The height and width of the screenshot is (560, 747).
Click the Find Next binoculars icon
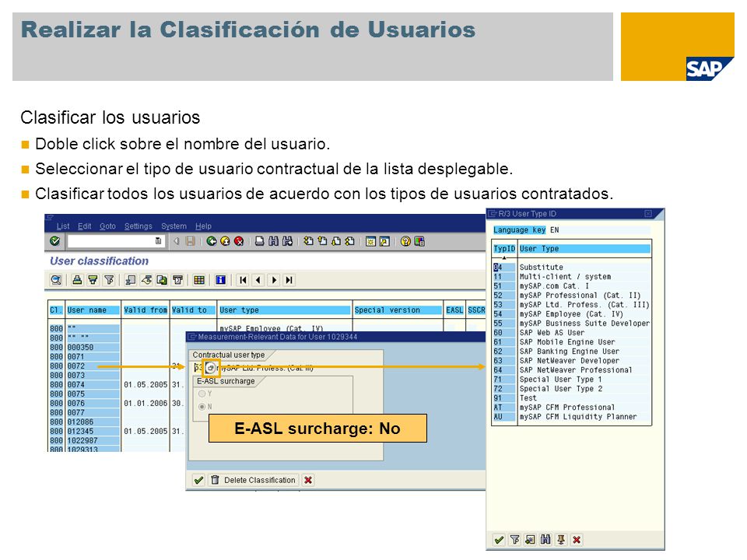[287, 241]
